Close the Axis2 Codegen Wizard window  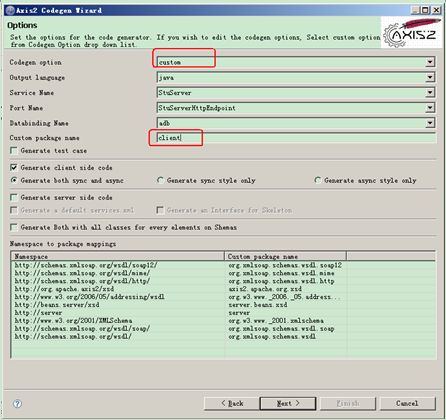[436, 10]
